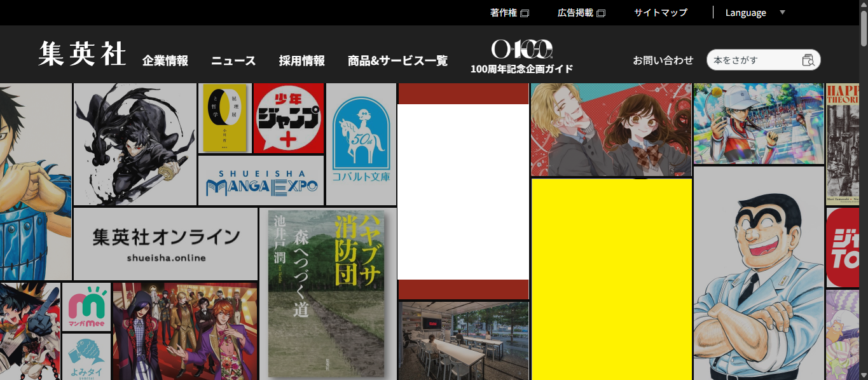The width and height of the screenshot is (868, 380).
Task: Open the black ink swordsman artwork tile
Action: 135,144
